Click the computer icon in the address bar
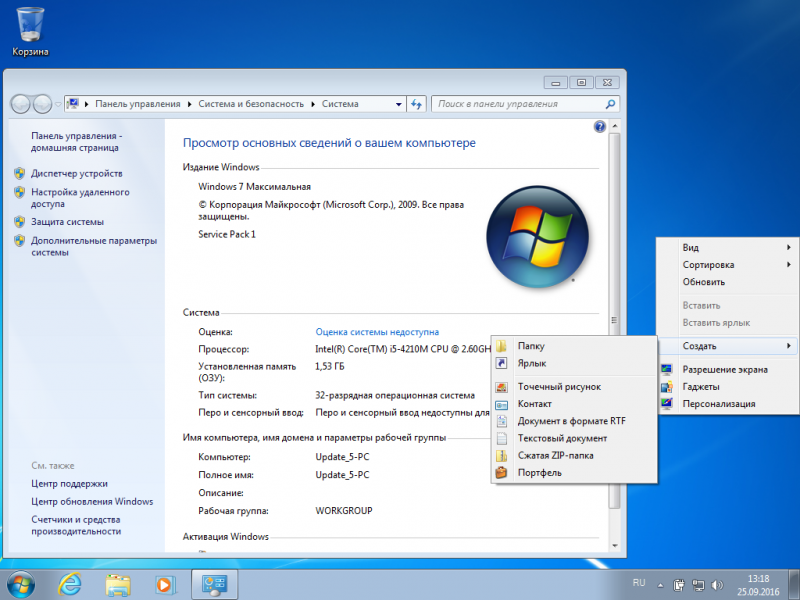This screenshot has width=800, height=600. [x=72, y=104]
